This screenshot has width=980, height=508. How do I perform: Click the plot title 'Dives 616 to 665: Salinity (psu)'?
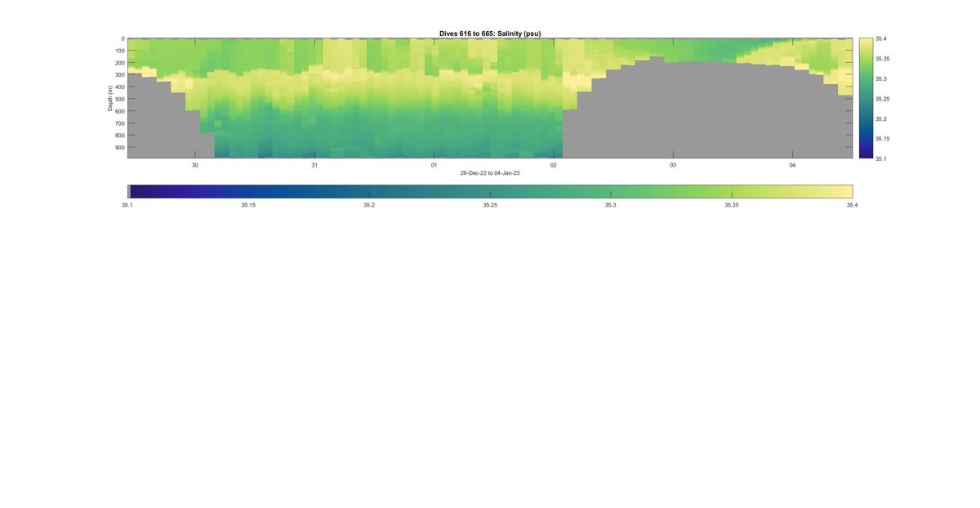tap(490, 33)
